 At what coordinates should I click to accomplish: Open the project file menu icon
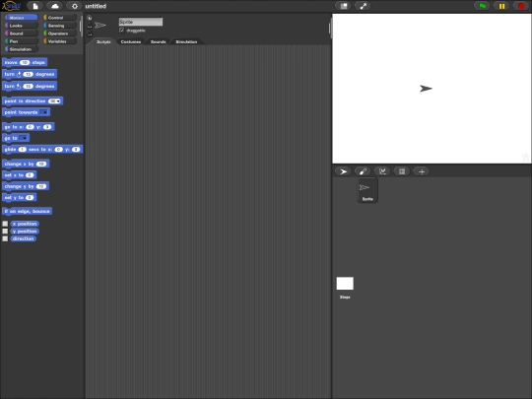(x=35, y=6)
